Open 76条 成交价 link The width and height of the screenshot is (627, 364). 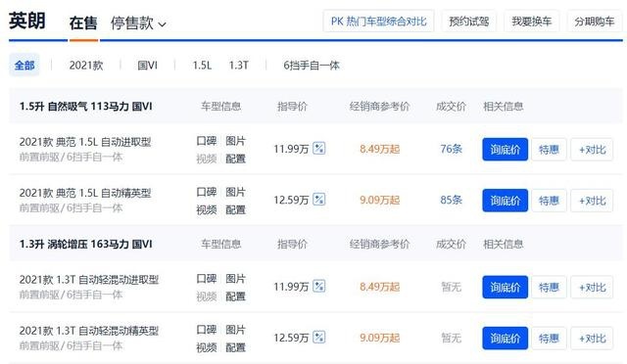tap(451, 149)
